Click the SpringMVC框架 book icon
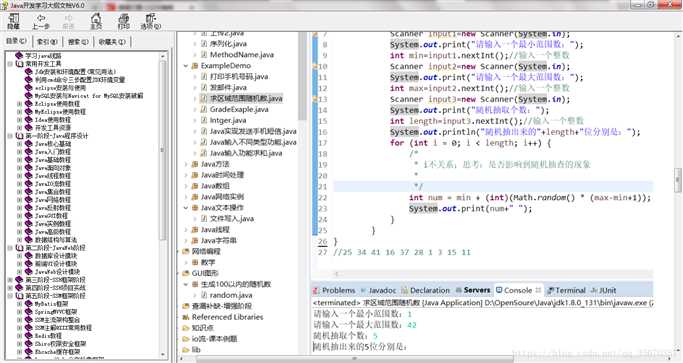This screenshot has height=363, width=683. (29, 312)
